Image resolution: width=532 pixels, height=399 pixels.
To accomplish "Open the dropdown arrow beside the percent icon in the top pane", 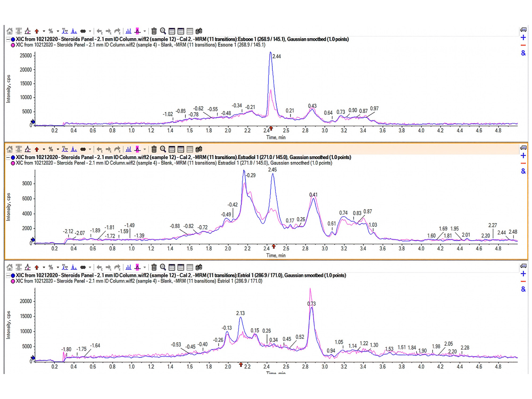I will pos(58,31).
